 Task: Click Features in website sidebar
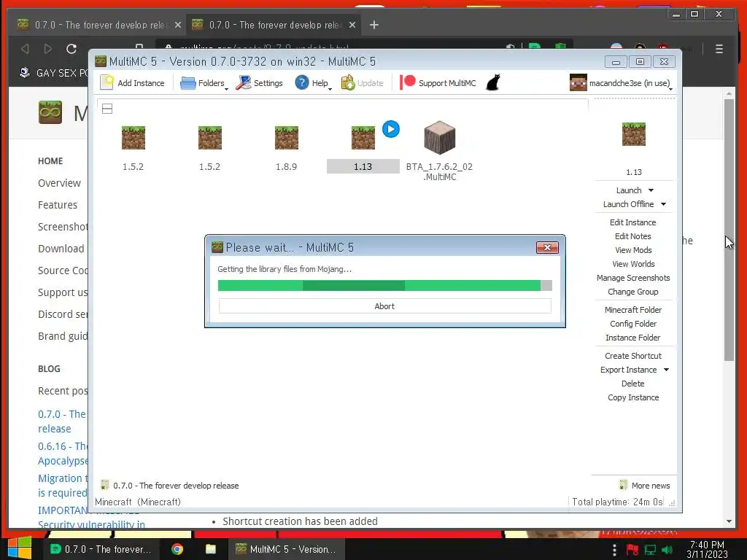[57, 205]
